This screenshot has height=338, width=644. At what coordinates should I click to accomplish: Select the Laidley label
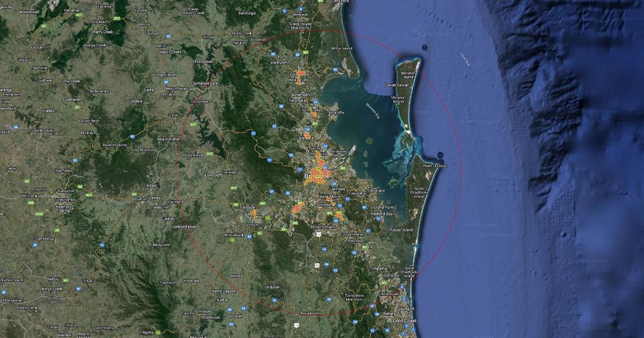pos(168,218)
